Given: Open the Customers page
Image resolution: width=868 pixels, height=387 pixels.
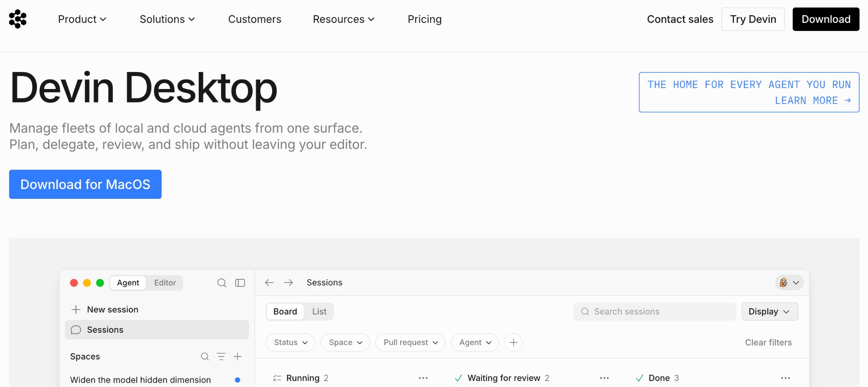Looking at the screenshot, I should click(x=255, y=19).
